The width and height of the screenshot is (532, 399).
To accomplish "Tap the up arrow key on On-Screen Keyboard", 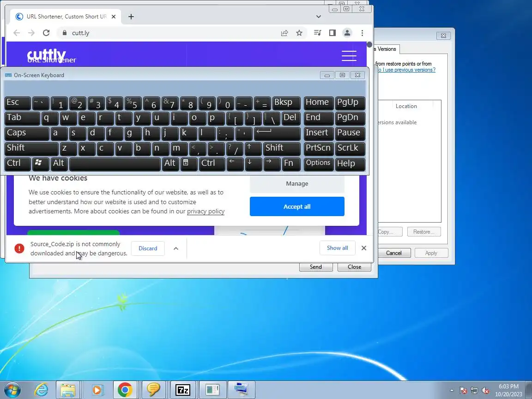I will coord(253,149).
